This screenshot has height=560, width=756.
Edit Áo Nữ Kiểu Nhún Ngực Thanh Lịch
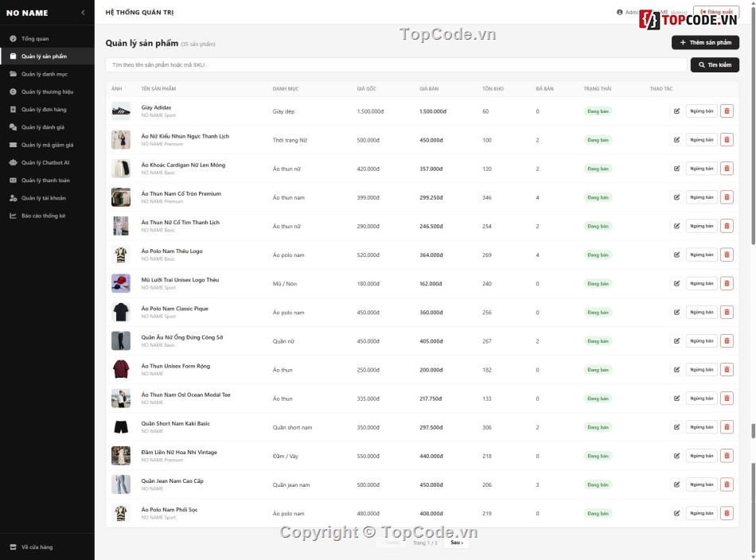[676, 140]
